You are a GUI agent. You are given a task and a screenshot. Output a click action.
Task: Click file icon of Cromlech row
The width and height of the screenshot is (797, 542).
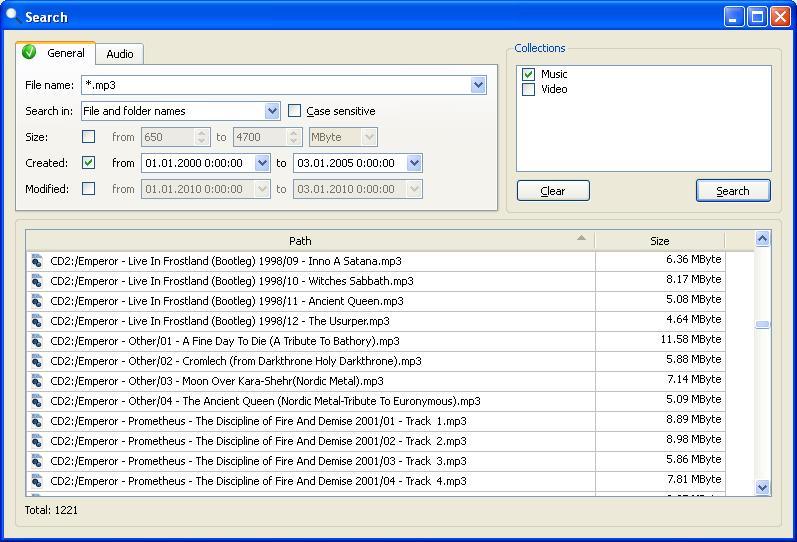coord(37,361)
